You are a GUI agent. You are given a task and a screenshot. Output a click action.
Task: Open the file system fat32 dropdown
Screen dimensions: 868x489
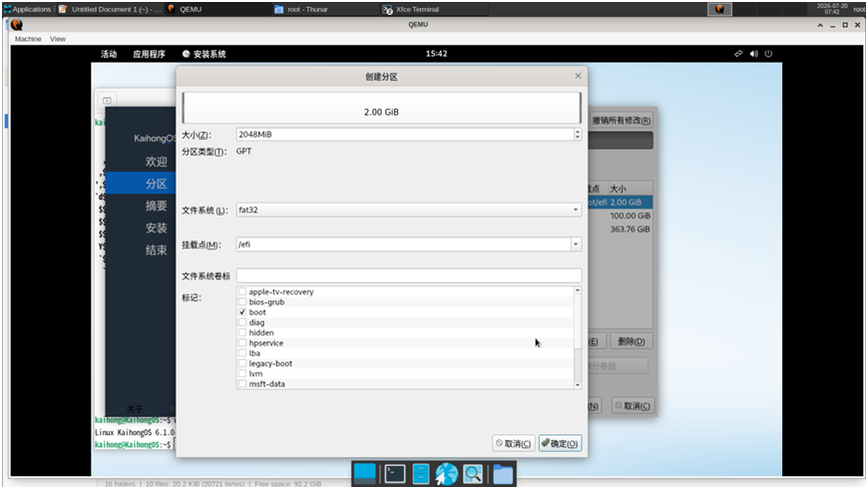(x=408, y=210)
